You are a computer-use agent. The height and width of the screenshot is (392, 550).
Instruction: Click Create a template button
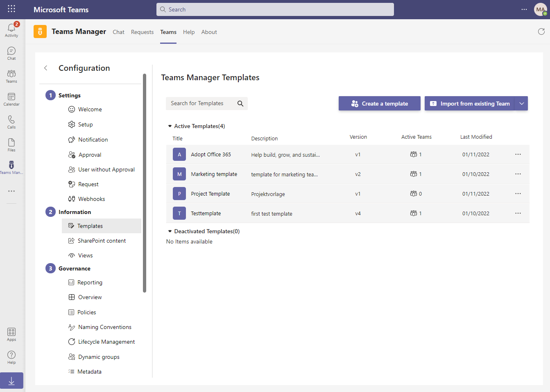tap(380, 104)
